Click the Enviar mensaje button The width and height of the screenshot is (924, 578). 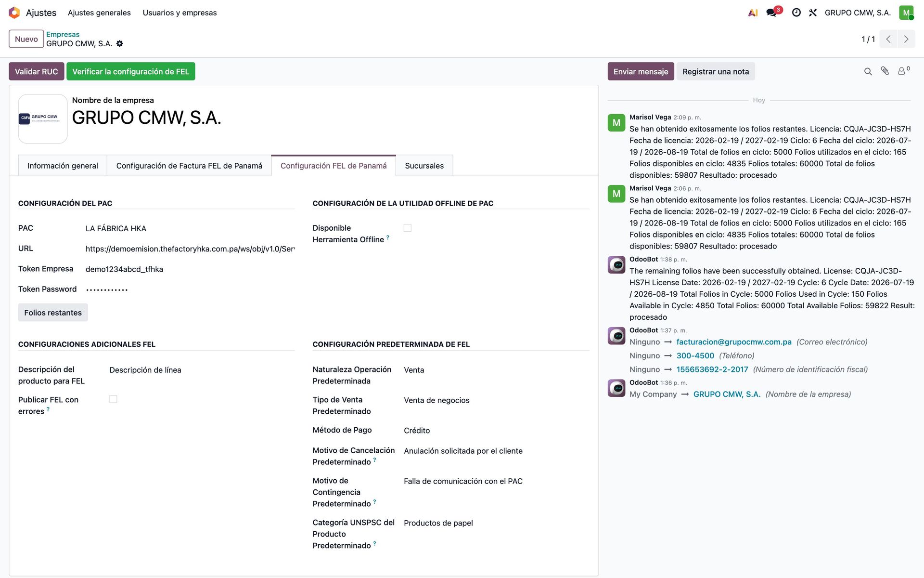(641, 71)
